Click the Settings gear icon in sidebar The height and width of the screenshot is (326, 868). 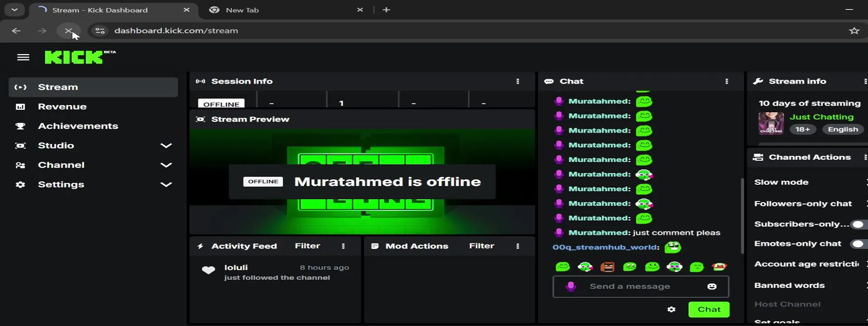tap(20, 185)
